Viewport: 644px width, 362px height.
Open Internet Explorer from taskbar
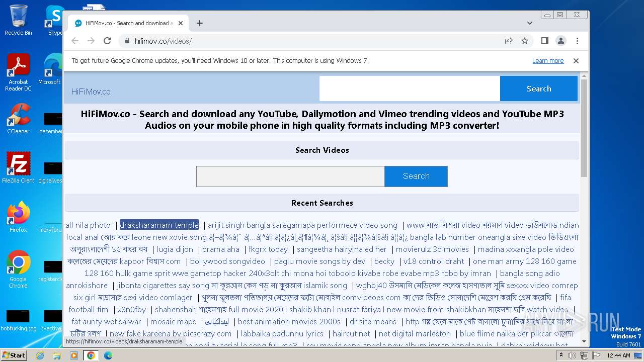(x=40, y=355)
